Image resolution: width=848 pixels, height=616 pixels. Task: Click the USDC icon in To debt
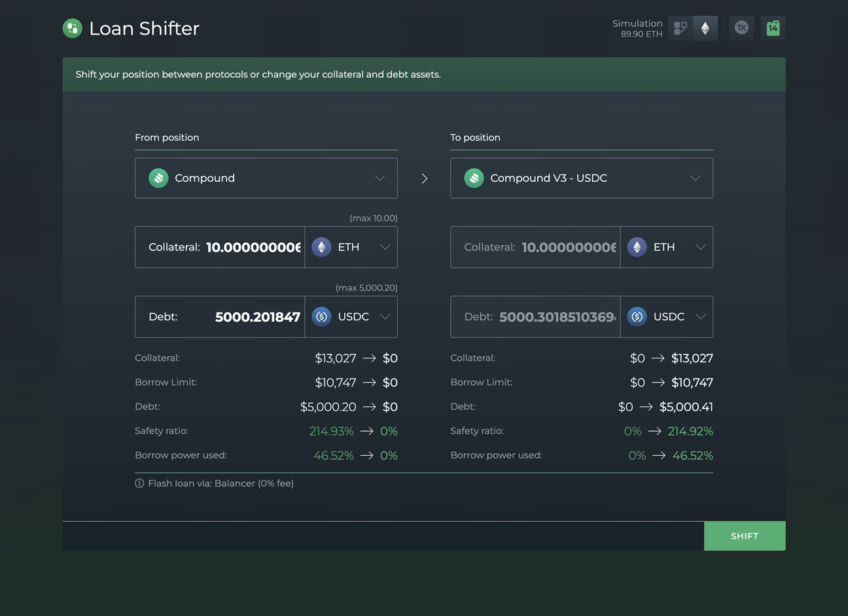[637, 317]
